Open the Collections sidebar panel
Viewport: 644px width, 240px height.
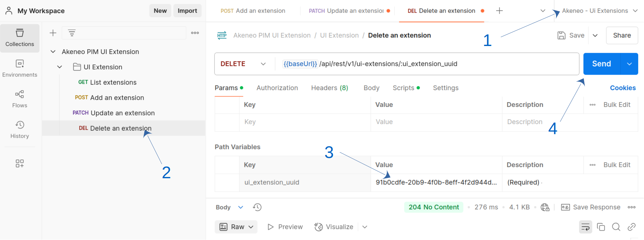20,38
